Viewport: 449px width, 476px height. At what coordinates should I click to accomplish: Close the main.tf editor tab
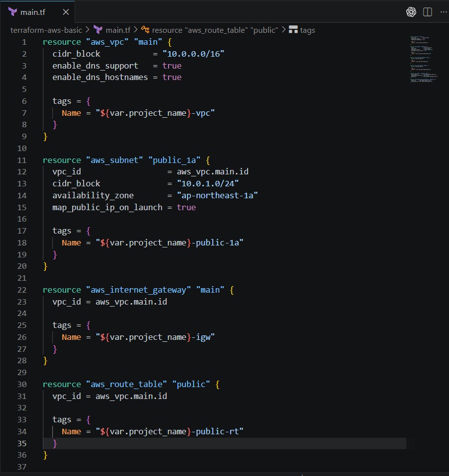coord(66,12)
